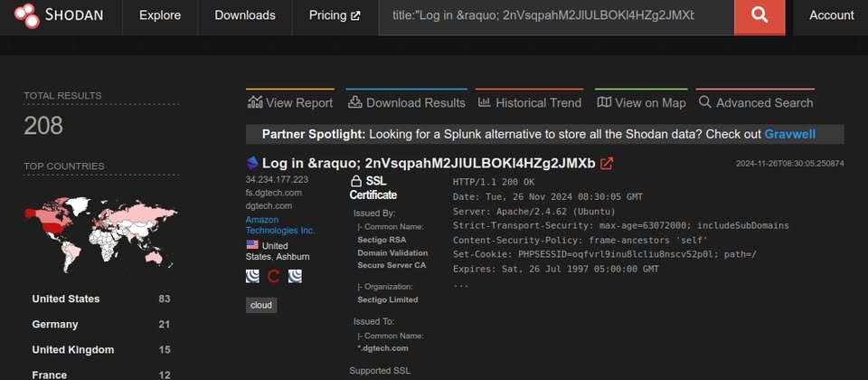
Task: Filter results by United States
Action: (66, 299)
